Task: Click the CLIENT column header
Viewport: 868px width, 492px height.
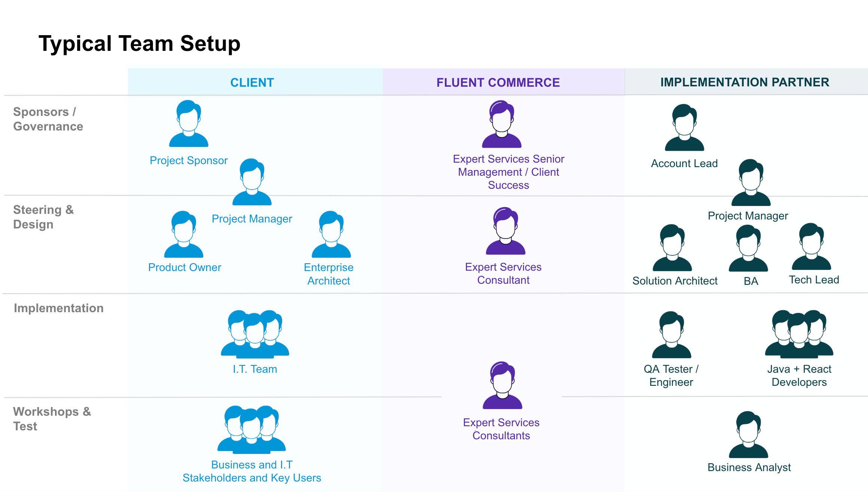Action: tap(252, 82)
